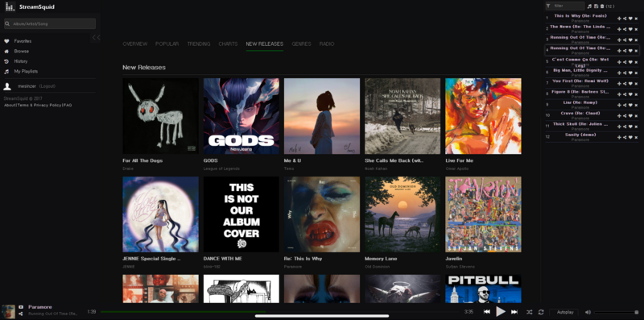Image resolution: width=644 pixels, height=320 pixels.
Task: Open Terms & Privacy Policy link
Action: [39, 106]
